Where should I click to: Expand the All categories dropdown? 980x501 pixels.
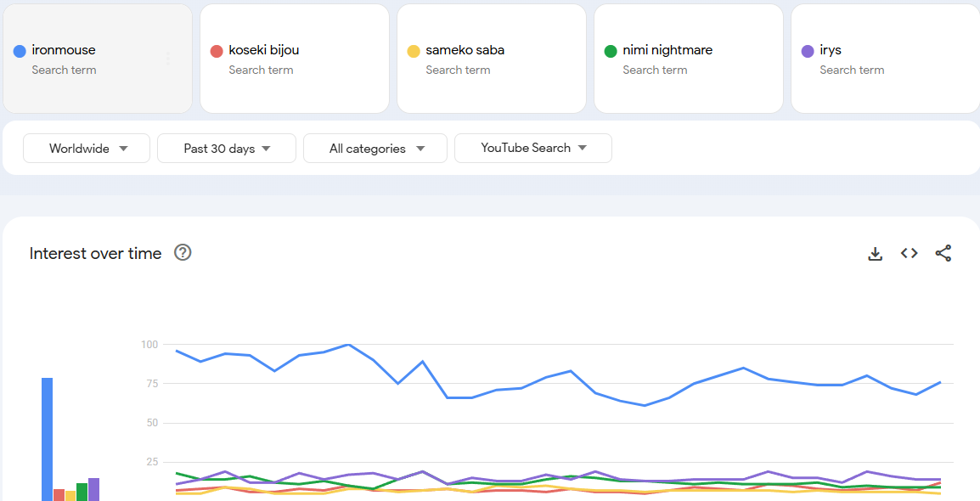pyautogui.click(x=375, y=149)
